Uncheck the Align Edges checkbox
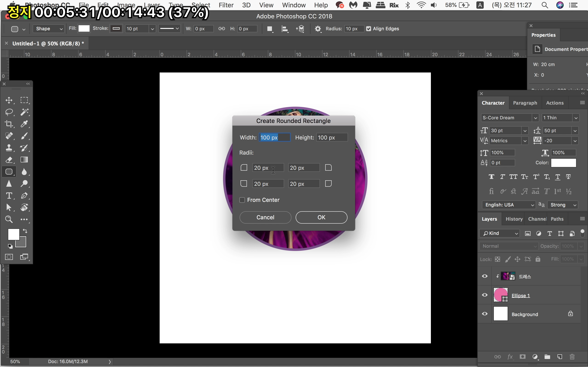This screenshot has width=588, height=367. pos(369,29)
